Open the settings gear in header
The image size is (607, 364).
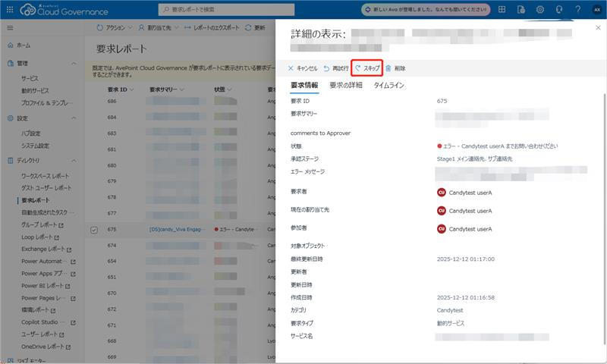[x=540, y=9]
